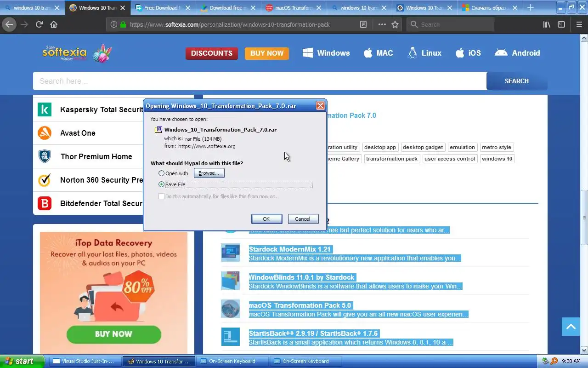Viewport: 588px width, 368px height.
Task: Click the Softexia logo
Action: pos(77,53)
